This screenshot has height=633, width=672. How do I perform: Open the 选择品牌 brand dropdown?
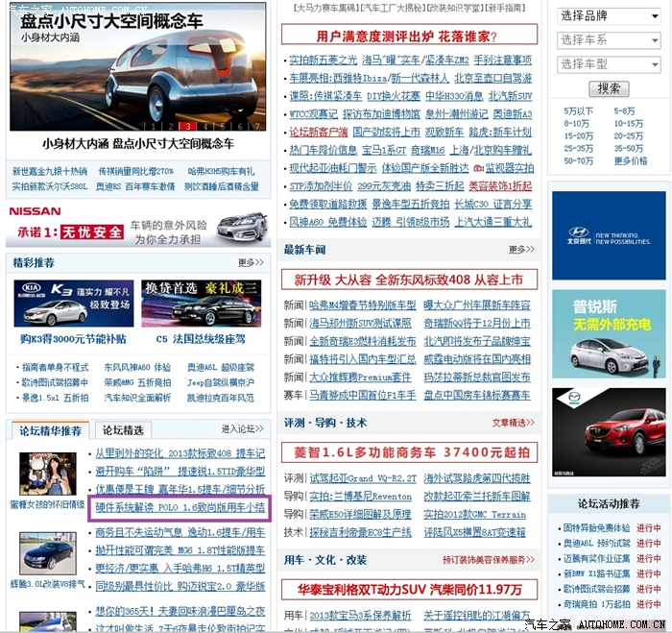click(x=608, y=16)
